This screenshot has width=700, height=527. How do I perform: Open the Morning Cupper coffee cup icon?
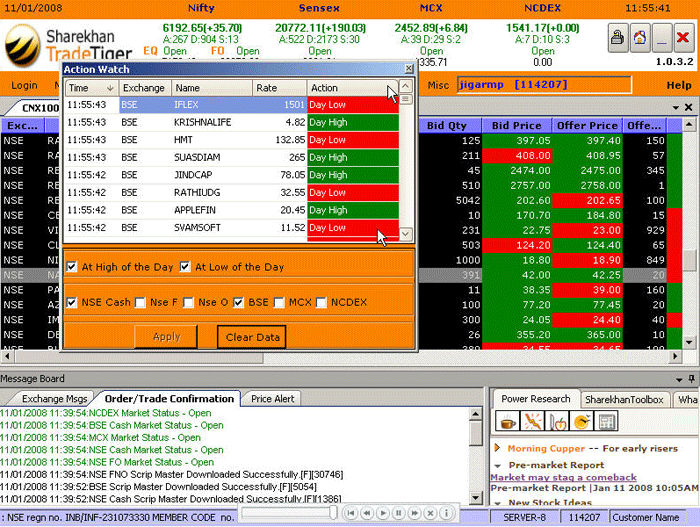[507, 421]
